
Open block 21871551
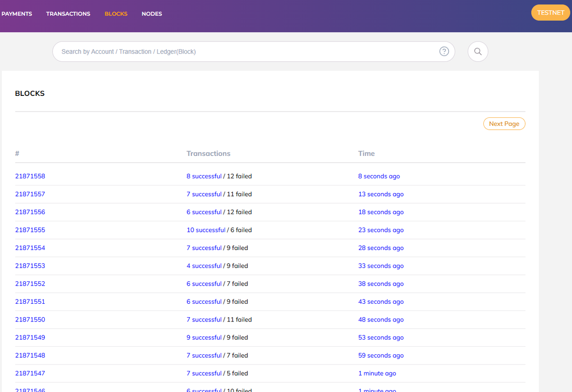[30, 302]
